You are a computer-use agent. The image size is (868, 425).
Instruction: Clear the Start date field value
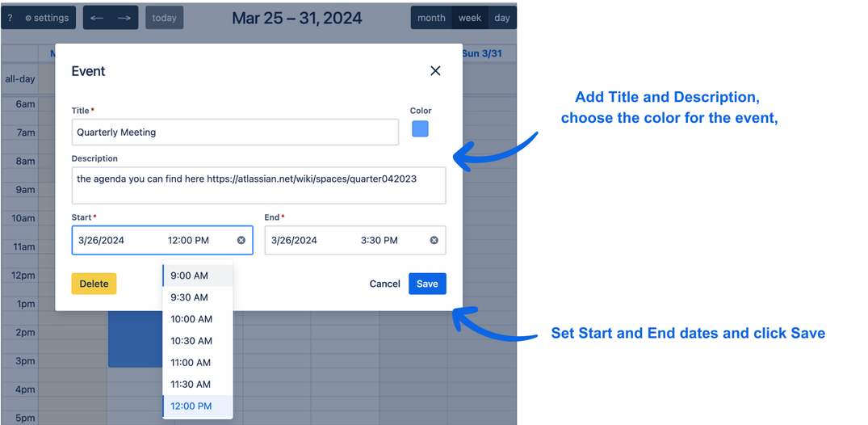(x=241, y=240)
